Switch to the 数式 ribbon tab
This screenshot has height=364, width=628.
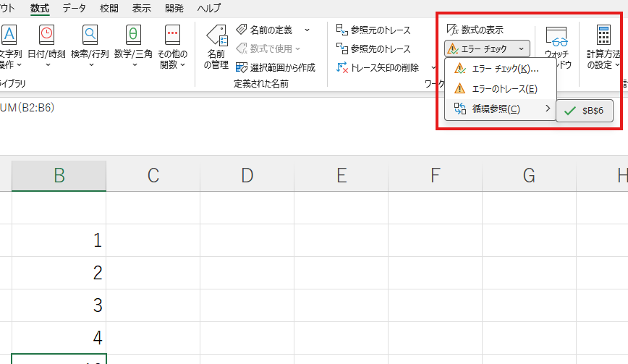point(40,9)
